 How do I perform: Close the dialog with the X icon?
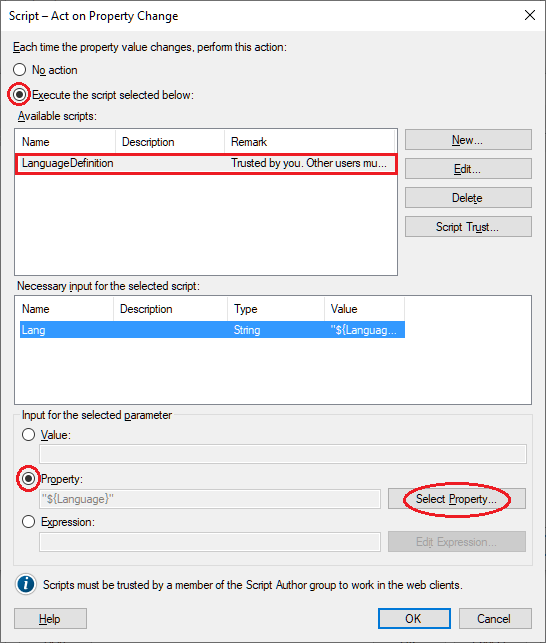click(x=530, y=15)
